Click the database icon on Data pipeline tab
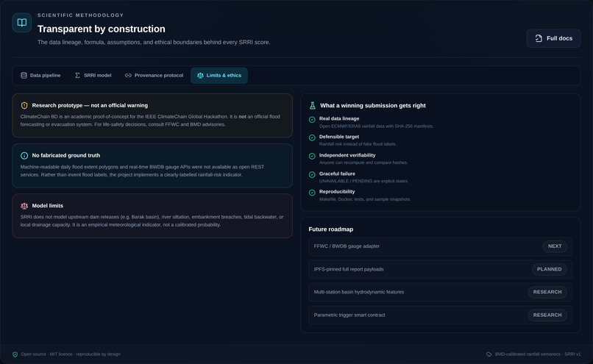This screenshot has width=593, height=364. [x=24, y=75]
